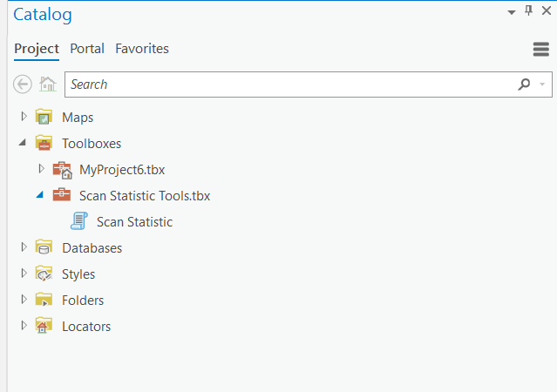Open the search options dropdown arrow
The height and width of the screenshot is (392, 557).
542,84
